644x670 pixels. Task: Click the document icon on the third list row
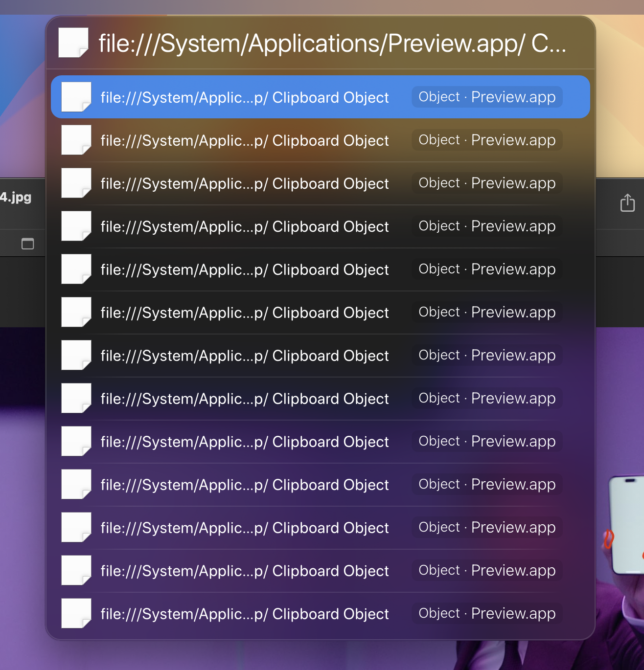(x=76, y=183)
